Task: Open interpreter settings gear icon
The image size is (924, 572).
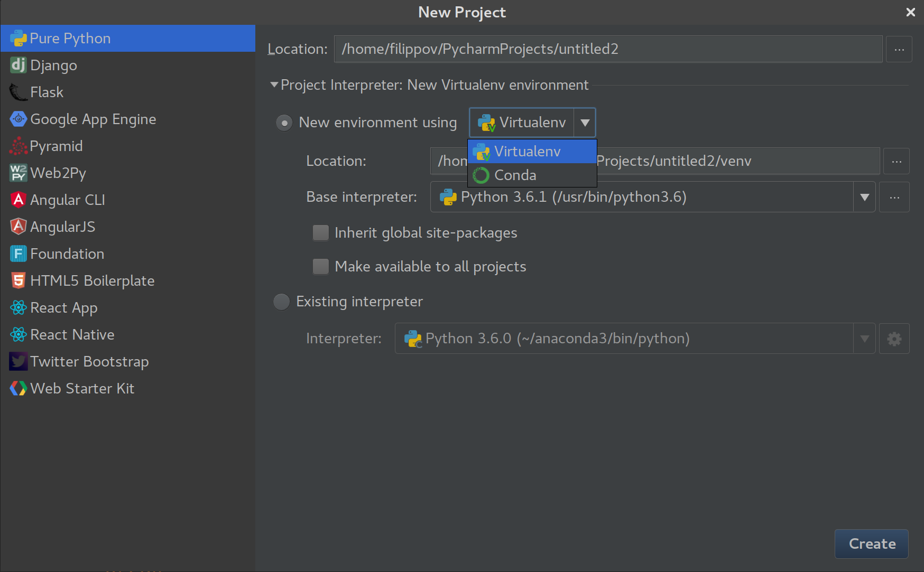Action: [894, 339]
